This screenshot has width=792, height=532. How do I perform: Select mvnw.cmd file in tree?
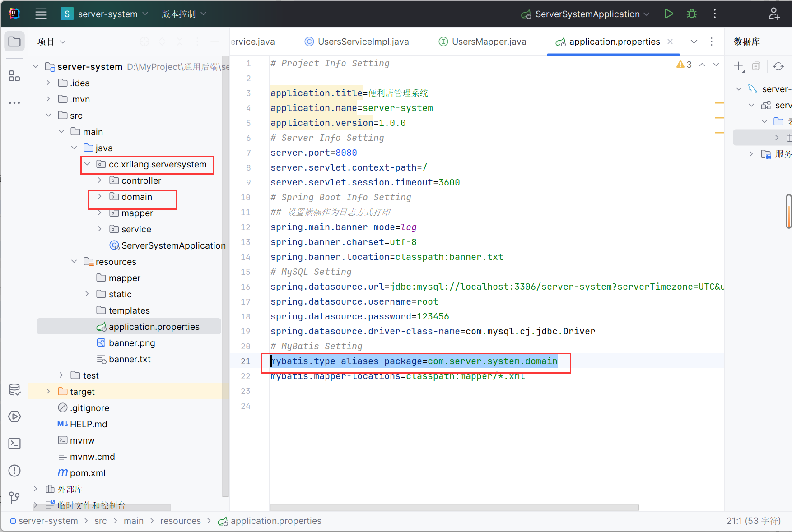[86, 457]
